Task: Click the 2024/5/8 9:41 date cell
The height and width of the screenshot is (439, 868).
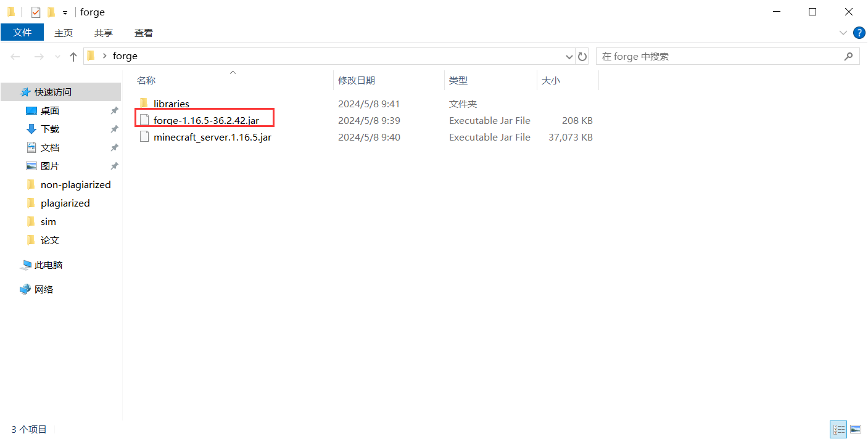Action: (x=369, y=104)
